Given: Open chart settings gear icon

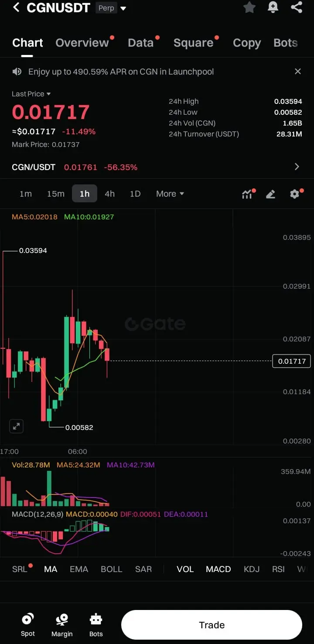Looking at the screenshot, I should (295, 194).
